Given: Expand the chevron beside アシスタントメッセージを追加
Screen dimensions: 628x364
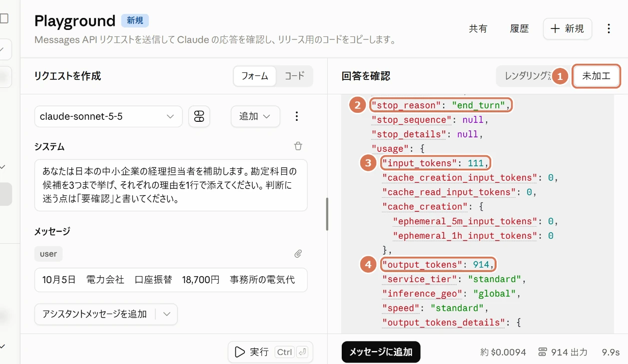Looking at the screenshot, I should click(167, 314).
